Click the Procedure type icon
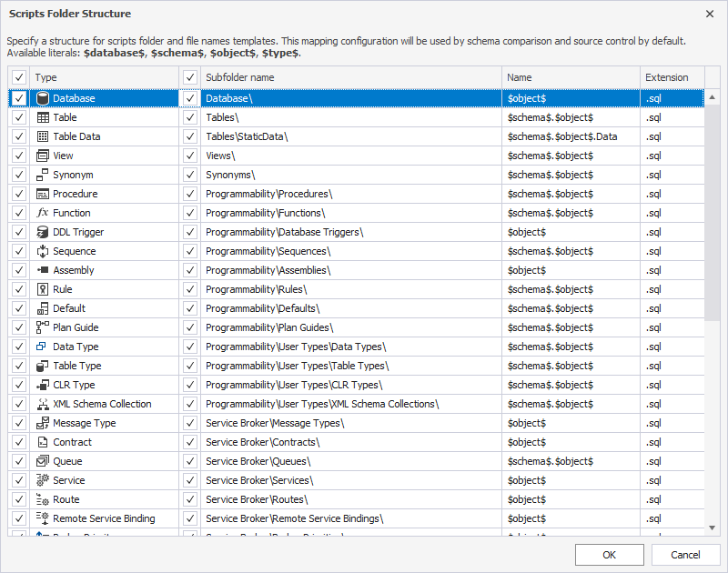 (42, 194)
